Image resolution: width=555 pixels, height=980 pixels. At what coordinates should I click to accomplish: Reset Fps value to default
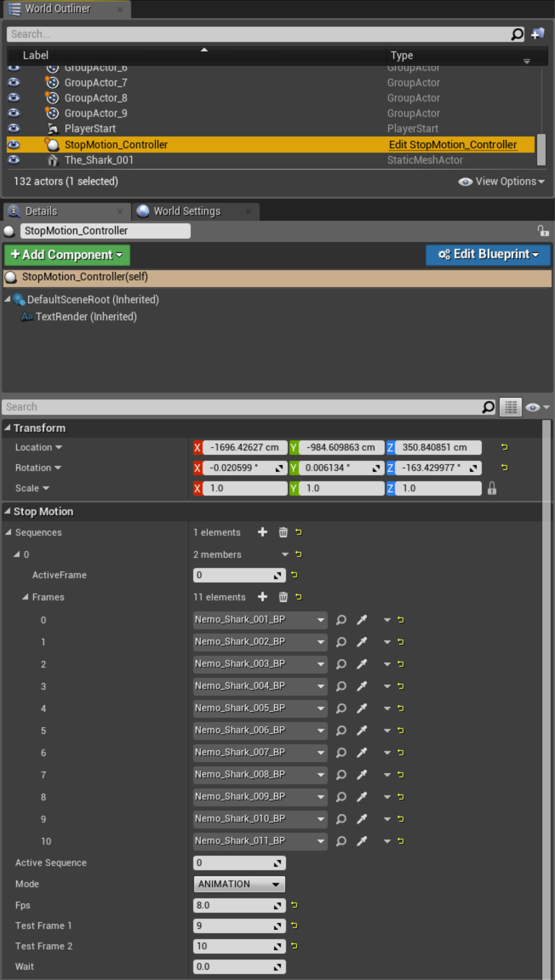[x=294, y=905]
